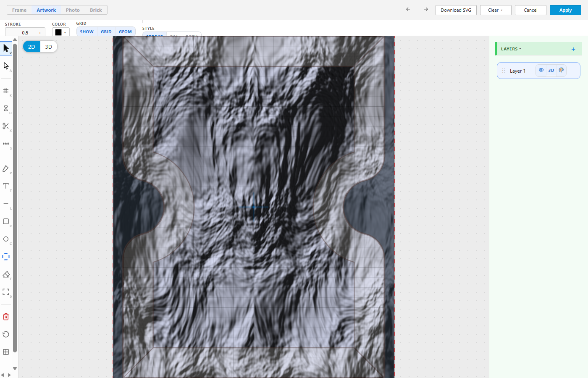Click the red trash delete icon
Screen dimensions: 588x378
[x=6, y=317]
